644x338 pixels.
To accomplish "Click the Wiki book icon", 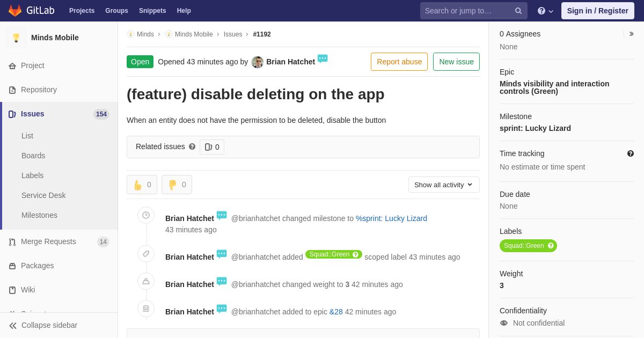I will click(x=12, y=290).
